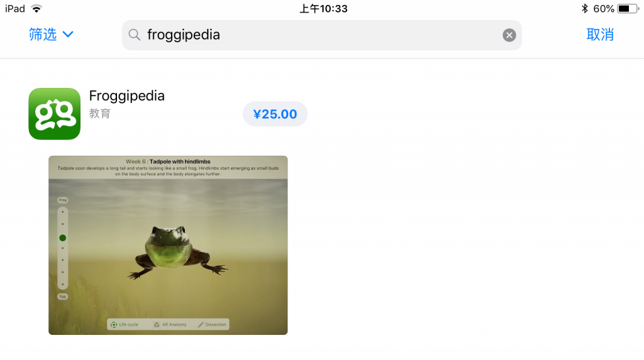The image size is (644, 360).
Task: Click the froggipedia search text field
Action: coord(321,35)
